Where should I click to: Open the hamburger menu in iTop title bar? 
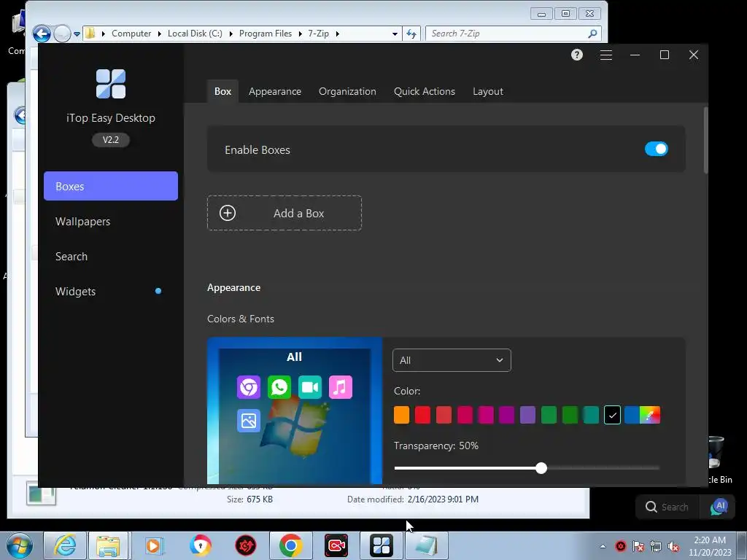tap(606, 55)
